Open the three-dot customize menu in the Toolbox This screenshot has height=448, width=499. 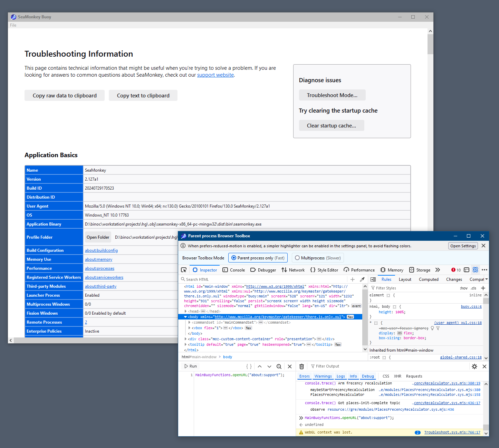(x=484, y=270)
